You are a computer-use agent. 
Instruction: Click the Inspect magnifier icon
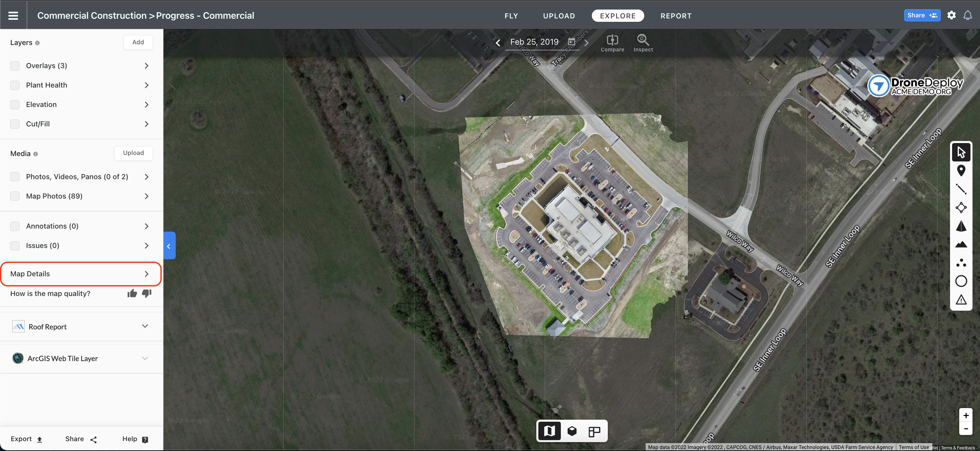(643, 40)
